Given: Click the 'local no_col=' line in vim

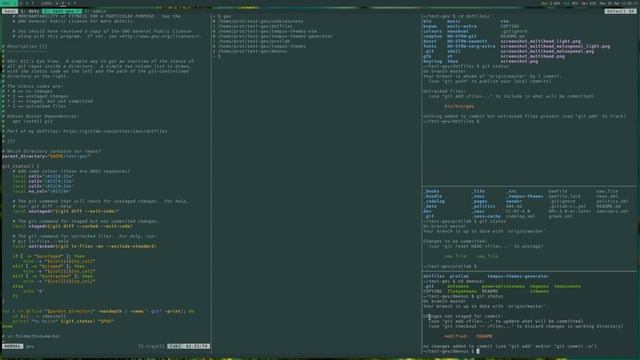Looking at the screenshot, I should 41,191.
